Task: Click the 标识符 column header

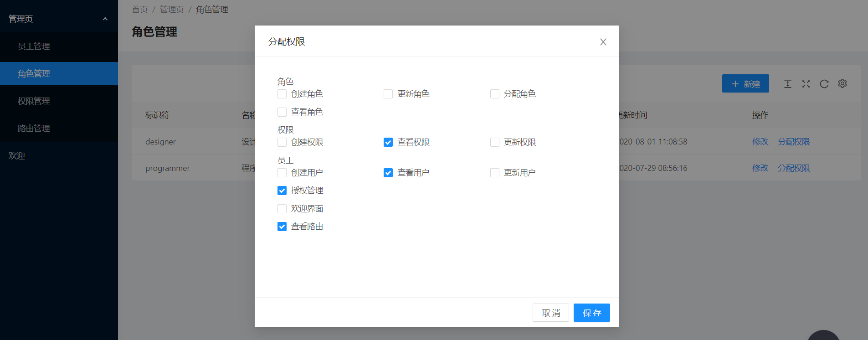Action: (157, 115)
